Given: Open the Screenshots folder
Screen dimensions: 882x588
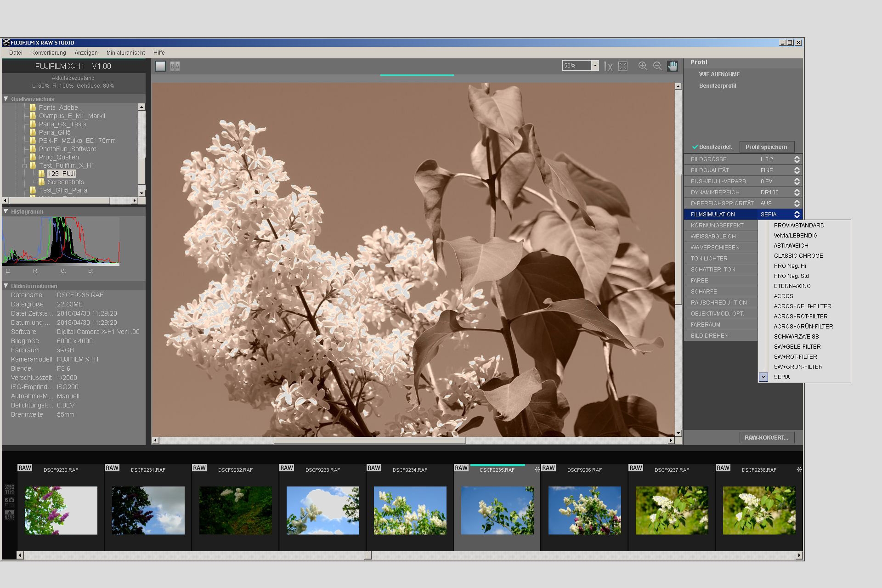Looking at the screenshot, I should click(66, 182).
